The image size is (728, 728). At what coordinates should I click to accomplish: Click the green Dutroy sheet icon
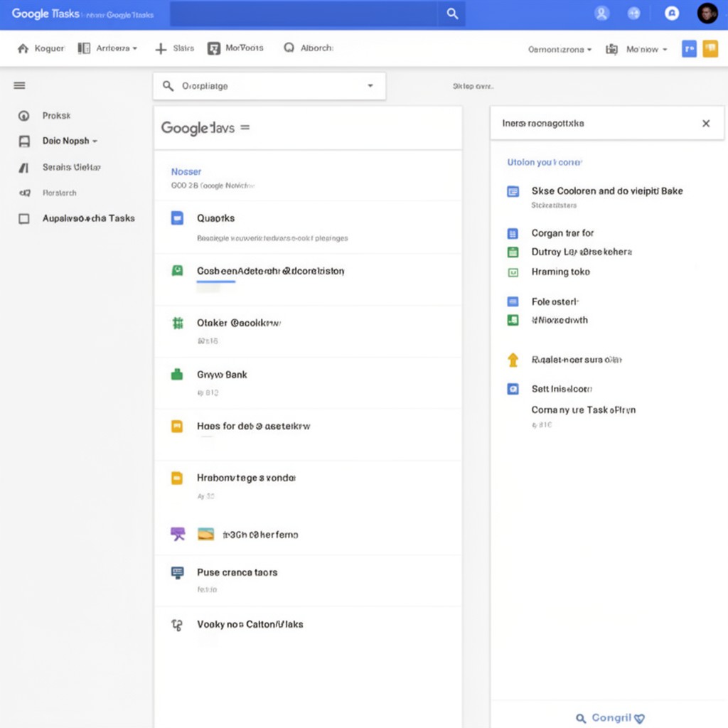click(513, 252)
